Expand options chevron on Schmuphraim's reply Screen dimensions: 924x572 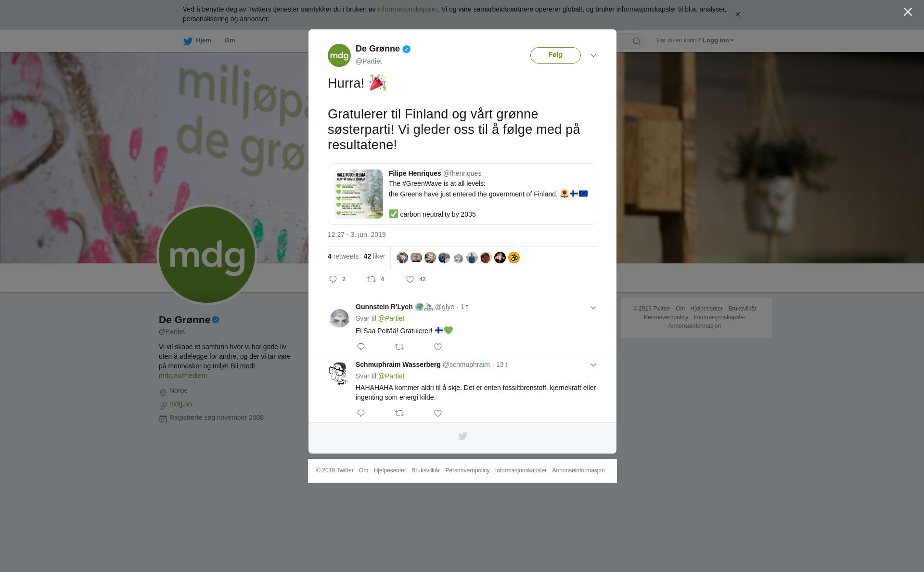point(593,365)
